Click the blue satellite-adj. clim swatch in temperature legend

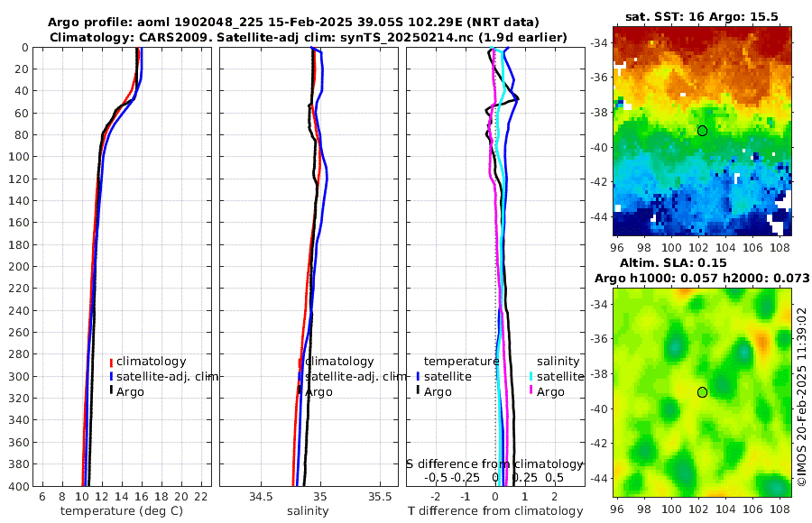coord(111,377)
